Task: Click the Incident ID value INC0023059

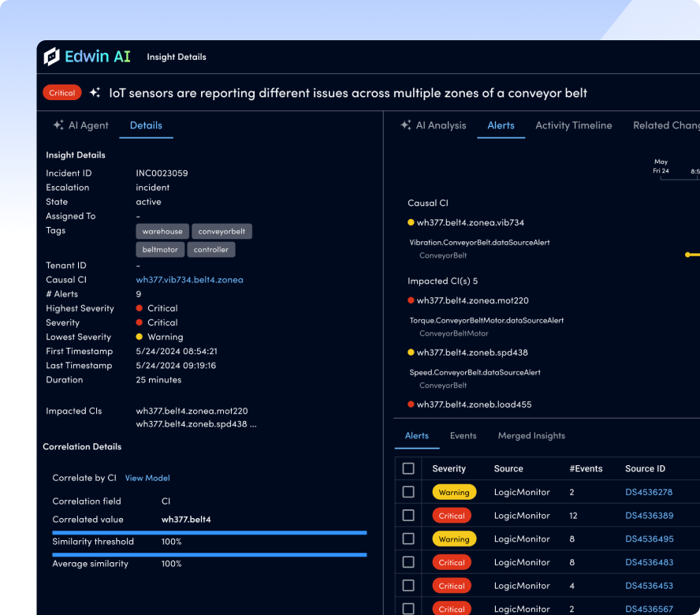Action: pos(162,173)
